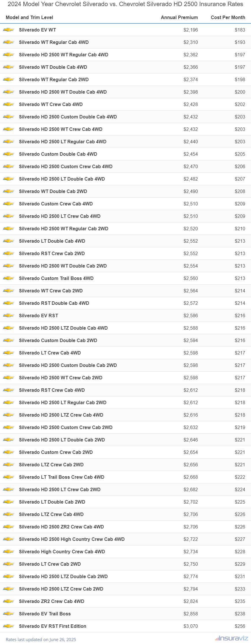Click Chevrolet logo beside Silverado ZR2 Crew Cab 4WD
This screenshot has height=644, width=251.
(9, 601)
